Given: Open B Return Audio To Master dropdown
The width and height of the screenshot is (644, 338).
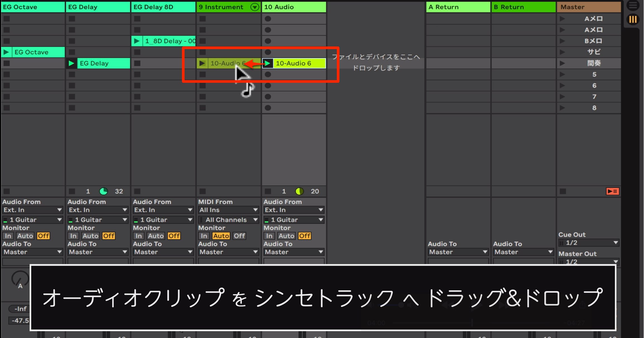Looking at the screenshot, I should (x=523, y=252).
